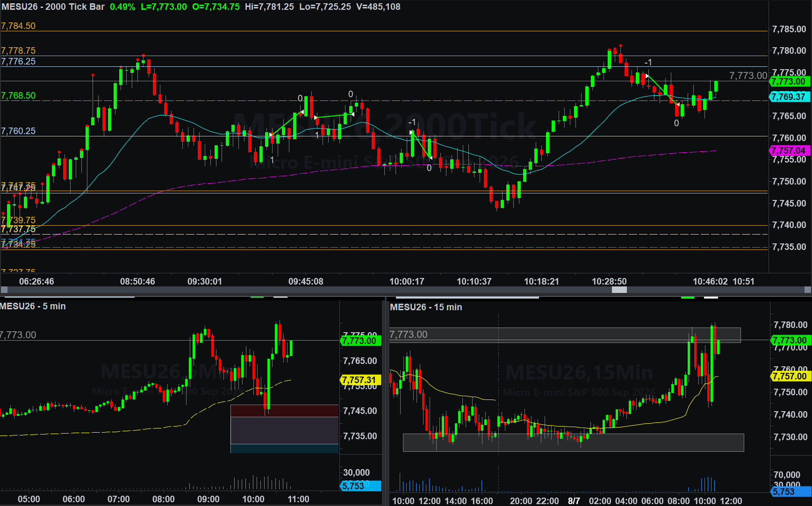Select the 7,778.75 horizontal level label
The width and height of the screenshot is (812, 506).
pyautogui.click(x=18, y=50)
